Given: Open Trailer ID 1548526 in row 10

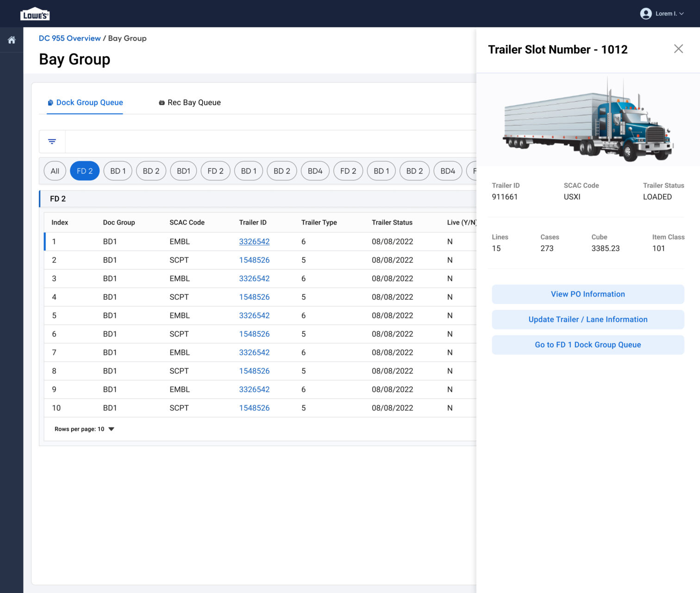Looking at the screenshot, I should (x=254, y=408).
